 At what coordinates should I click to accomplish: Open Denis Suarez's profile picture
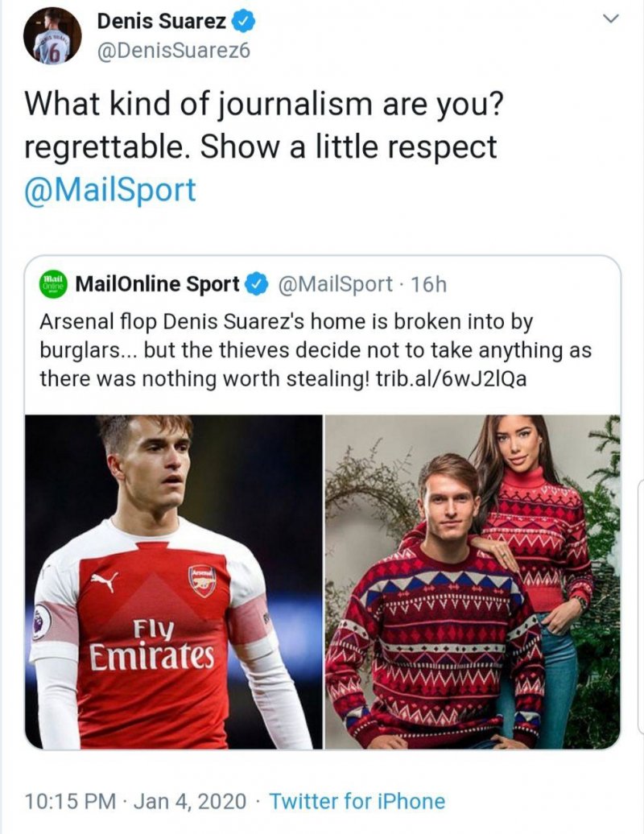pyautogui.click(x=52, y=36)
